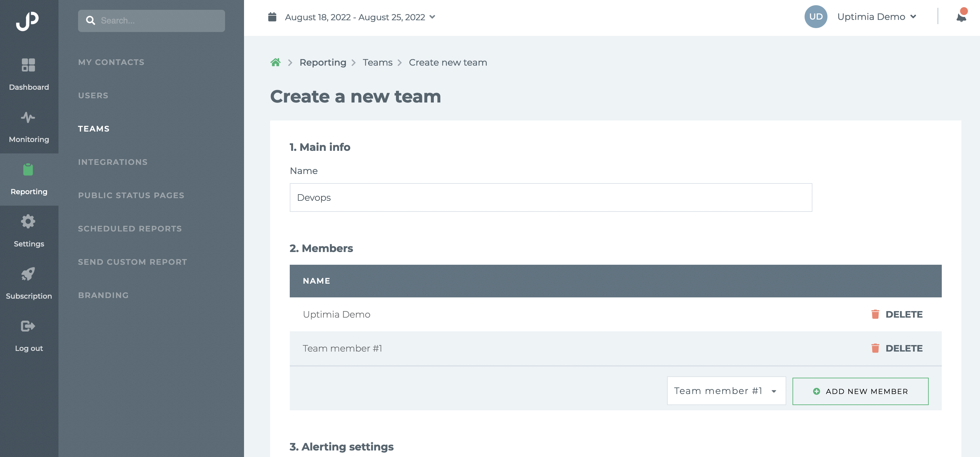The image size is (980, 457).
Task: Select Teams menu item
Action: (x=93, y=129)
